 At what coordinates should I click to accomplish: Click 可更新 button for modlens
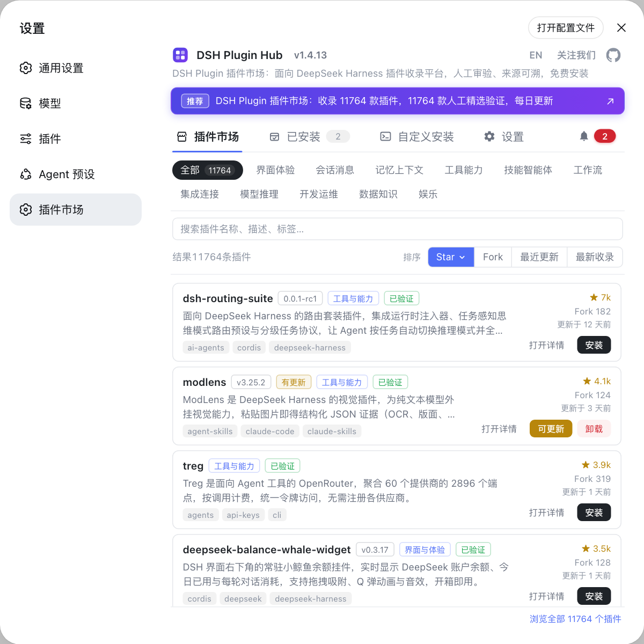(551, 429)
